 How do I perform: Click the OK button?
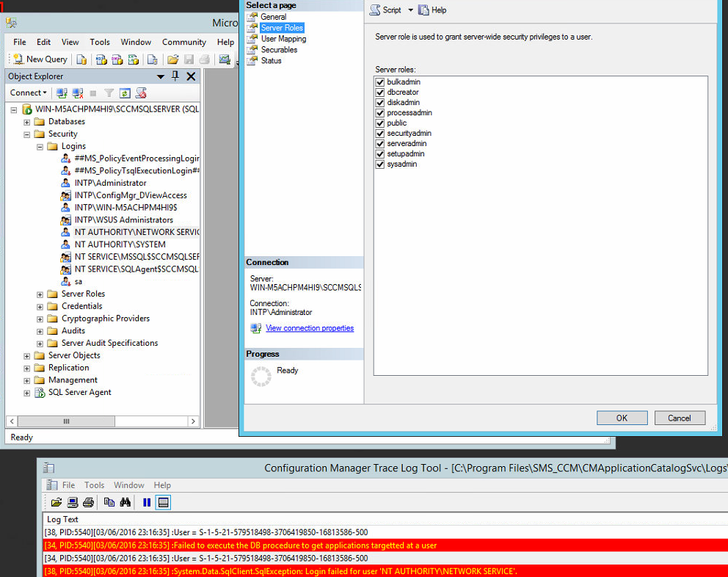[x=622, y=418]
